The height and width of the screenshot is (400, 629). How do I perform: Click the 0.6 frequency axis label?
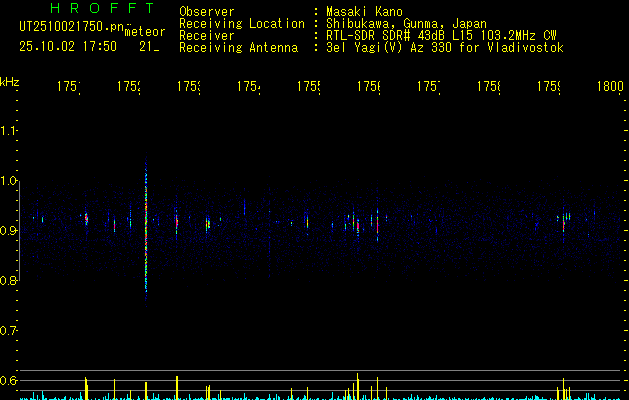coord(8,380)
